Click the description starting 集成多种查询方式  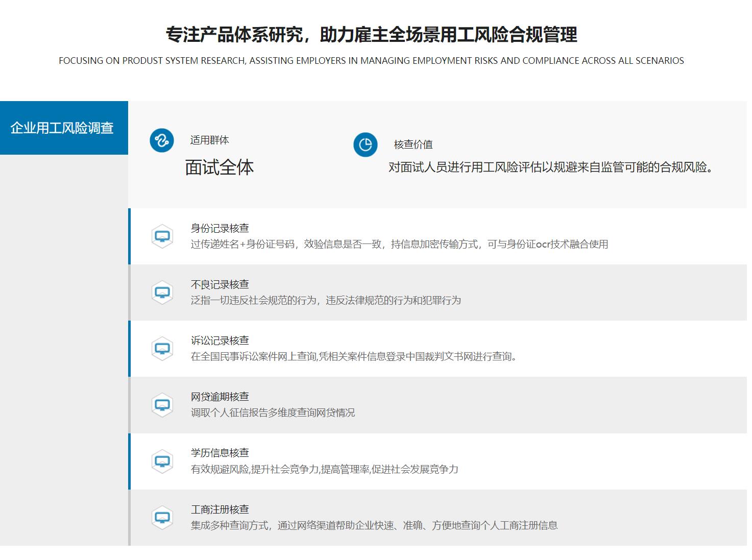tap(374, 525)
